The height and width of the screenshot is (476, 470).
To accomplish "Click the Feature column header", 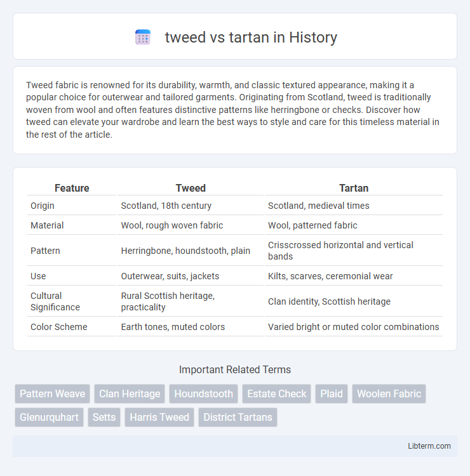I will (72, 188).
